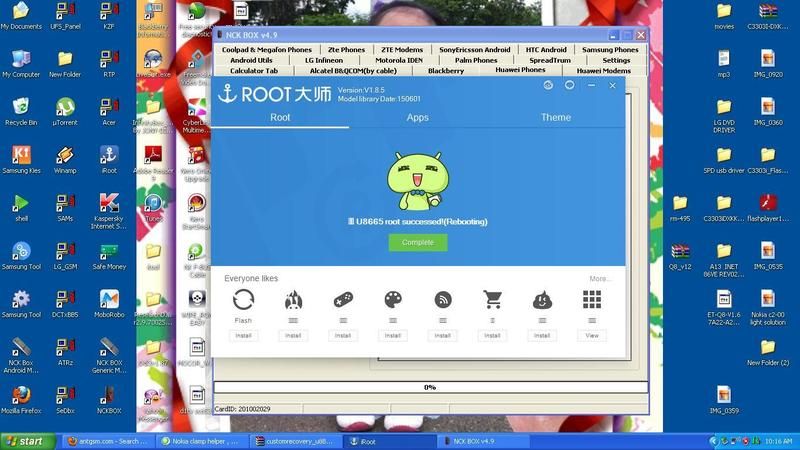Viewport: 800px width, 450px height.
Task: Open the uTorrent desktop shortcut
Action: point(65,108)
